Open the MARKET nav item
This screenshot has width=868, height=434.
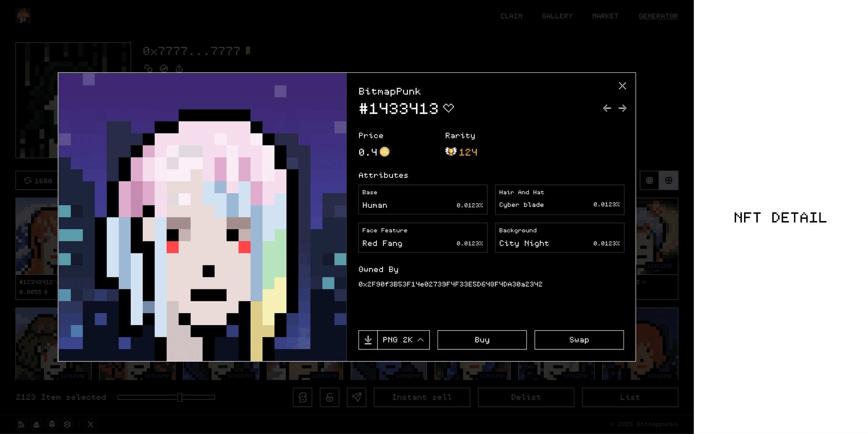[605, 16]
